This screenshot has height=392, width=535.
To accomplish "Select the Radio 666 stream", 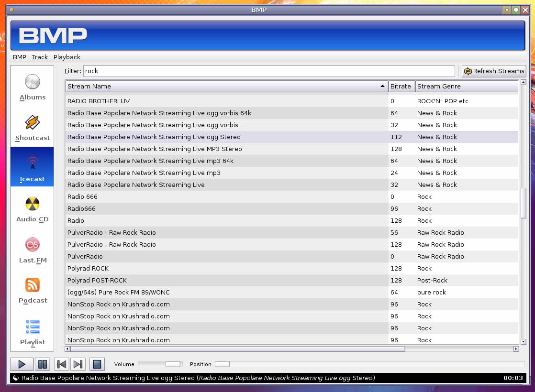I will click(292, 196).
